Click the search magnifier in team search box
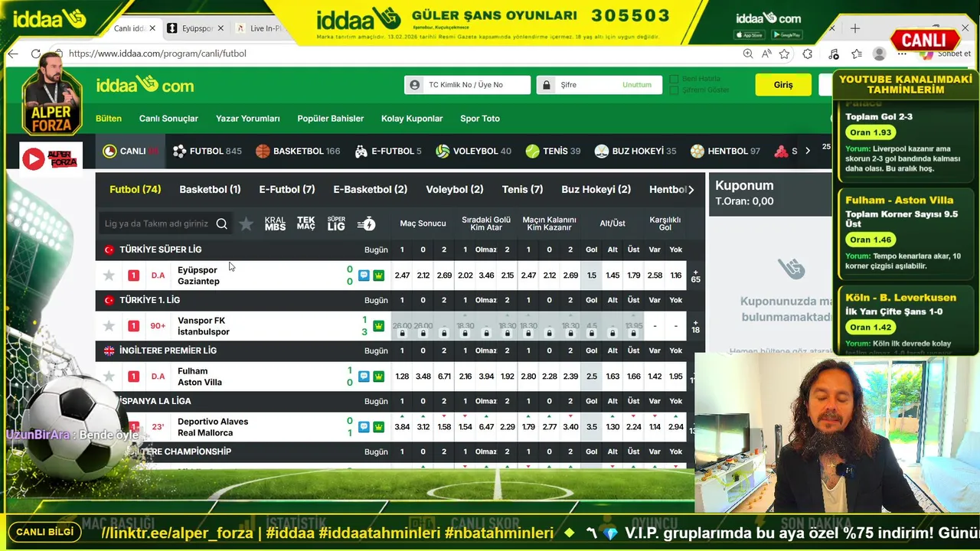Screen dimensions: 980x551 click(221, 223)
